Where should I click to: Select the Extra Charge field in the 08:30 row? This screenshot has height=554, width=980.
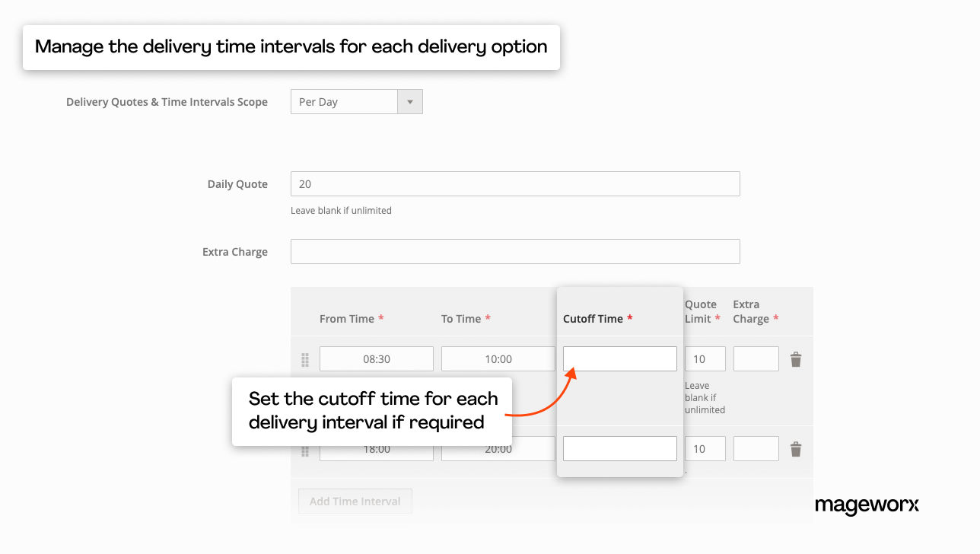[x=756, y=359]
